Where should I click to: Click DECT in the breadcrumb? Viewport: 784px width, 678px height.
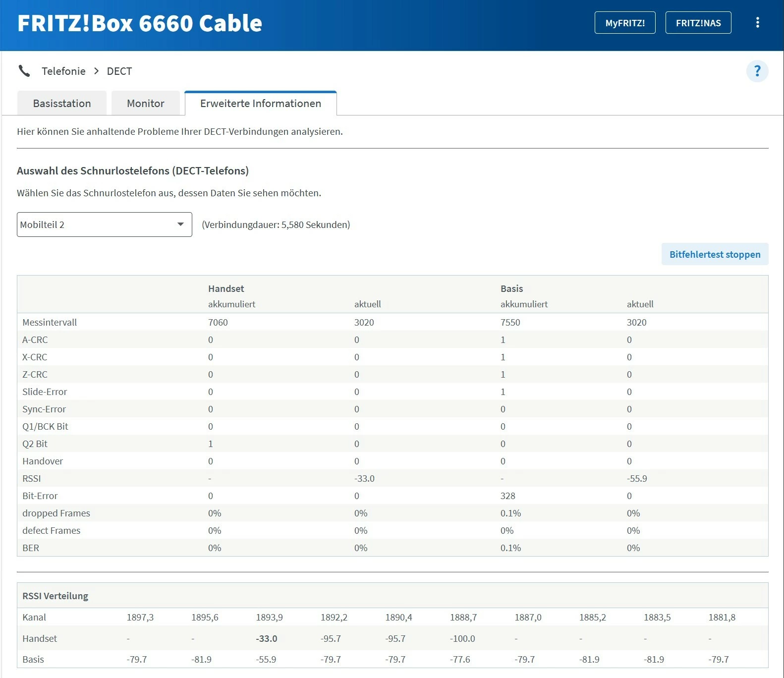[x=119, y=71]
